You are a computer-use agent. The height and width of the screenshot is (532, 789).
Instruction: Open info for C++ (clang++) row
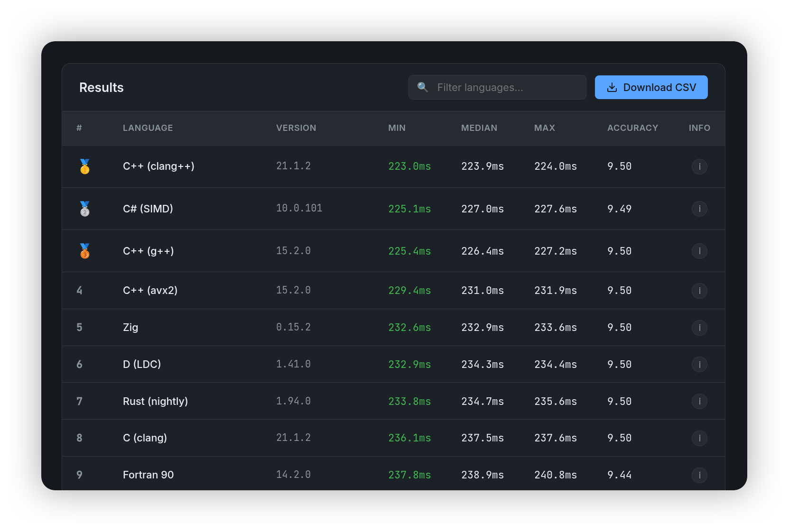(699, 166)
